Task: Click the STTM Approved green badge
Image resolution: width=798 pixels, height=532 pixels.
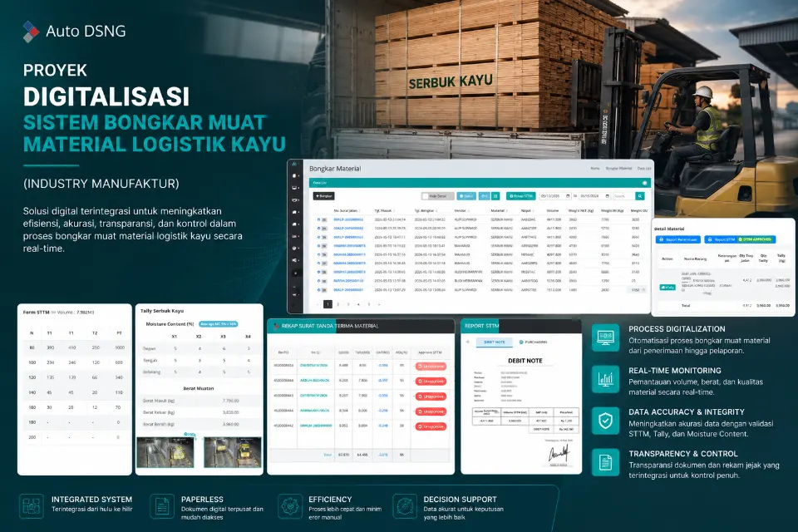Action: tap(756, 239)
